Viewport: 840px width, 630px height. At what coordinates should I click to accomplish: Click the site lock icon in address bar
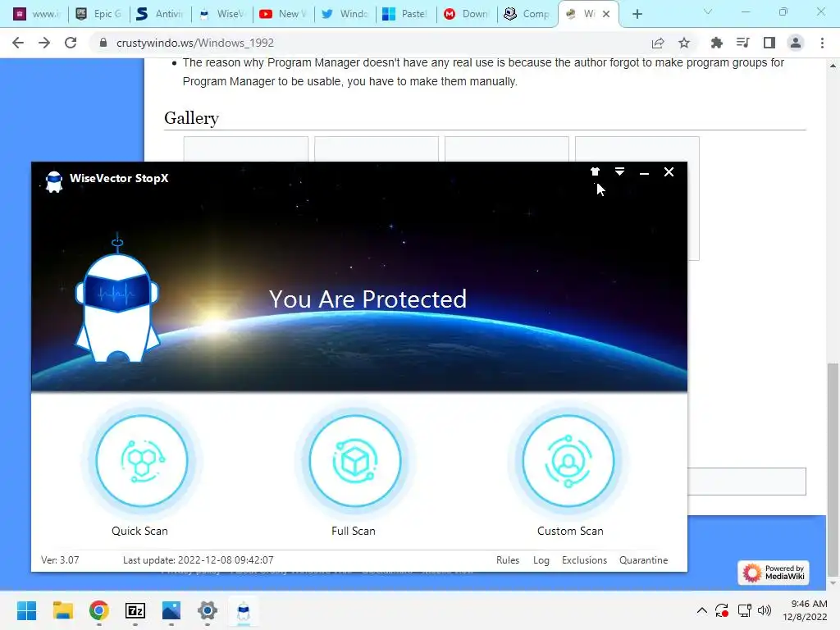[x=103, y=43]
